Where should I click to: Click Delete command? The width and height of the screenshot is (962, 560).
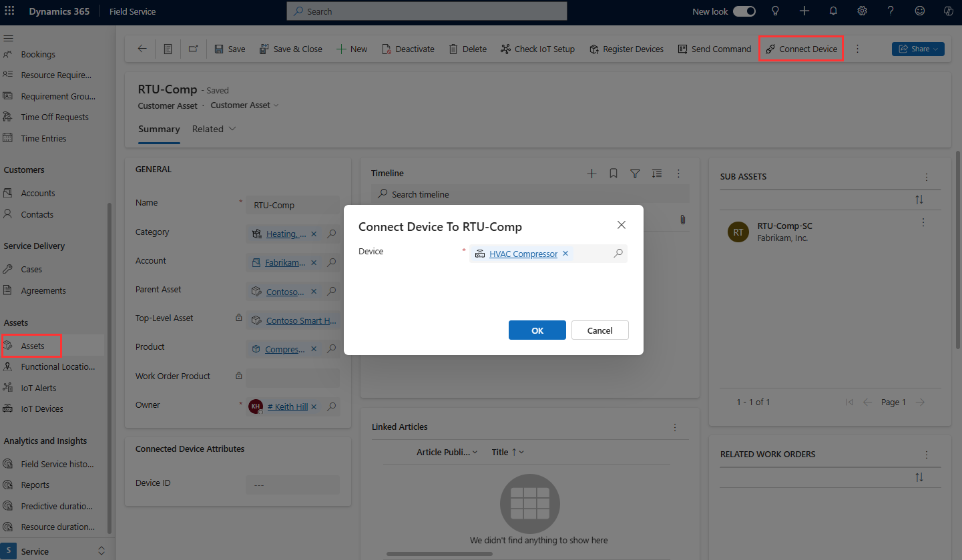[467, 49]
